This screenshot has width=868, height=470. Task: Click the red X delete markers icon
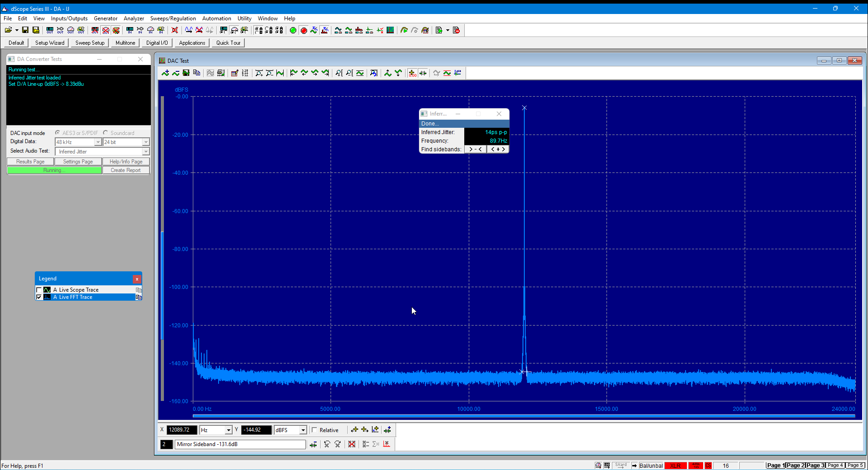click(352, 444)
